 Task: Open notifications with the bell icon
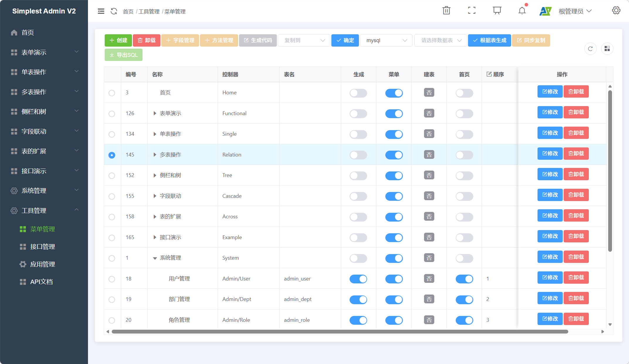coord(522,11)
